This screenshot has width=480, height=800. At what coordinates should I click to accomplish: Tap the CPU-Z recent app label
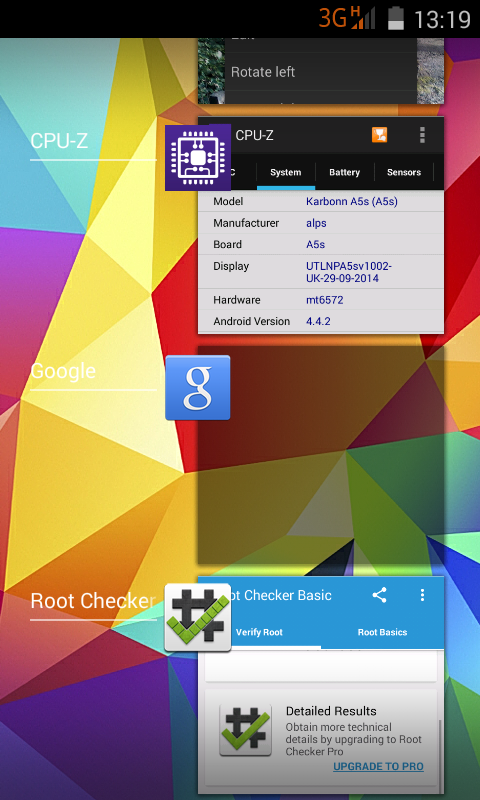click(59, 141)
